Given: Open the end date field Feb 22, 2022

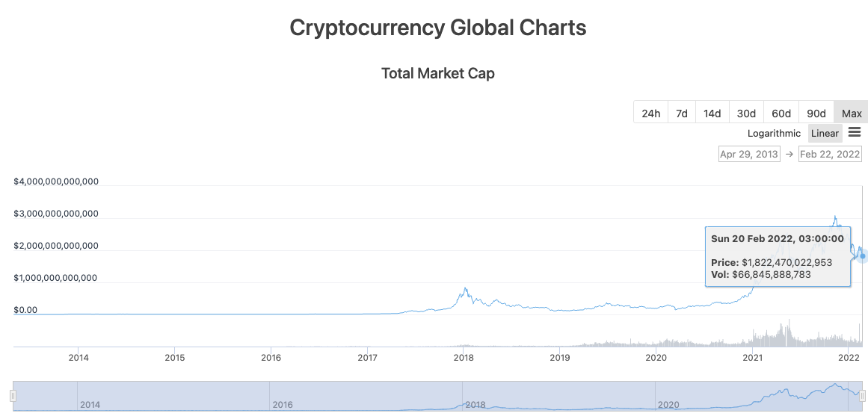Looking at the screenshot, I should coord(830,155).
